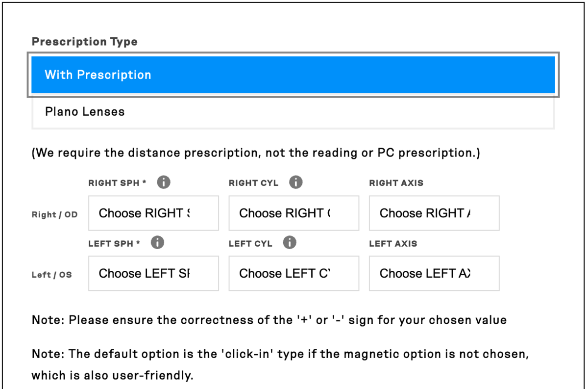
Task: Open the Choose RIGHT AXIS dropdown
Action: point(434,213)
